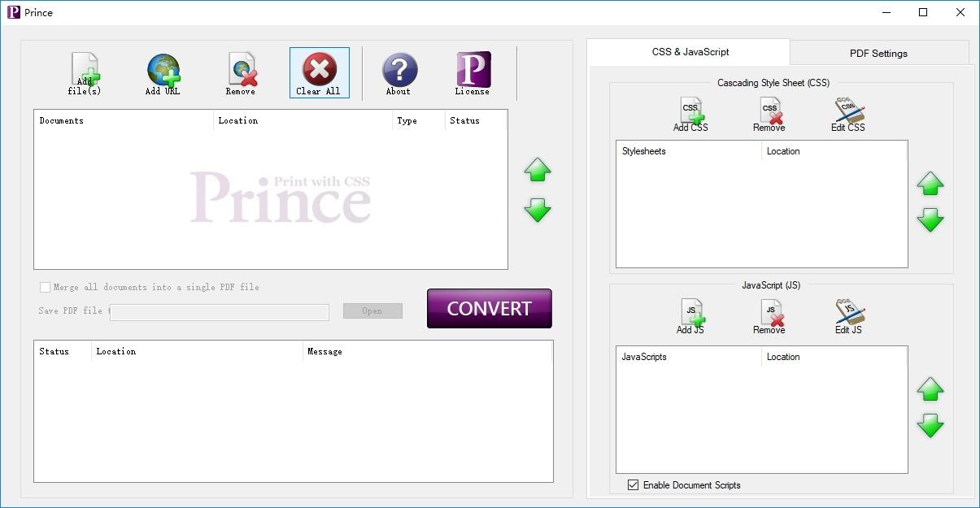Move JavaScript up with green arrow
The height and width of the screenshot is (508, 980).
pos(930,389)
